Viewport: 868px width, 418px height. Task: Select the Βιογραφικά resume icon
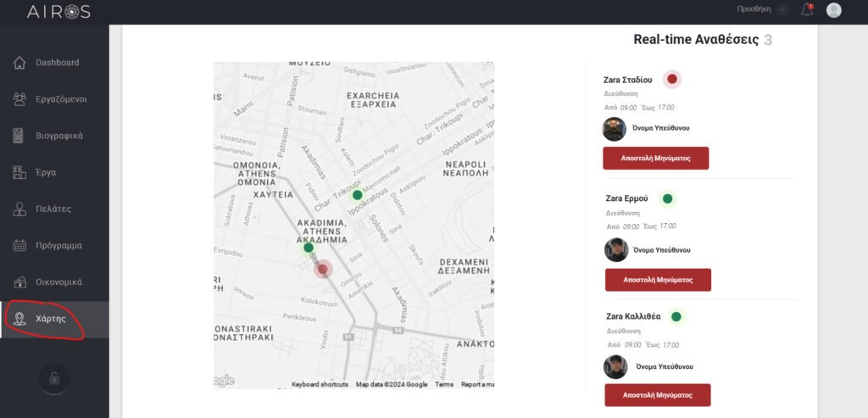pyautogui.click(x=19, y=136)
